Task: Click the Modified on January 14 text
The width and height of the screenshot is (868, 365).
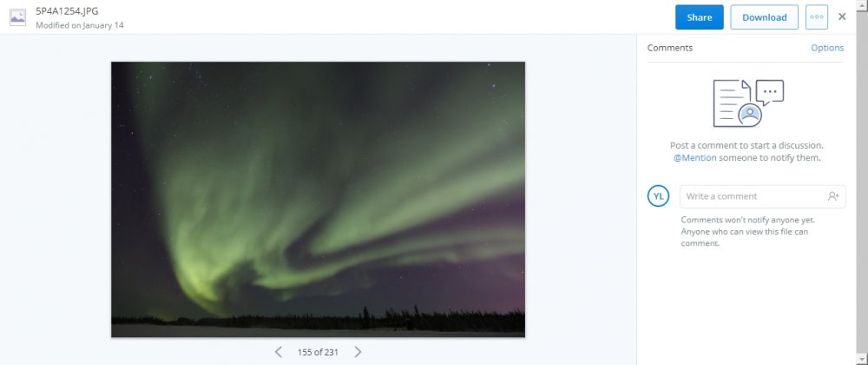Action: [x=80, y=25]
